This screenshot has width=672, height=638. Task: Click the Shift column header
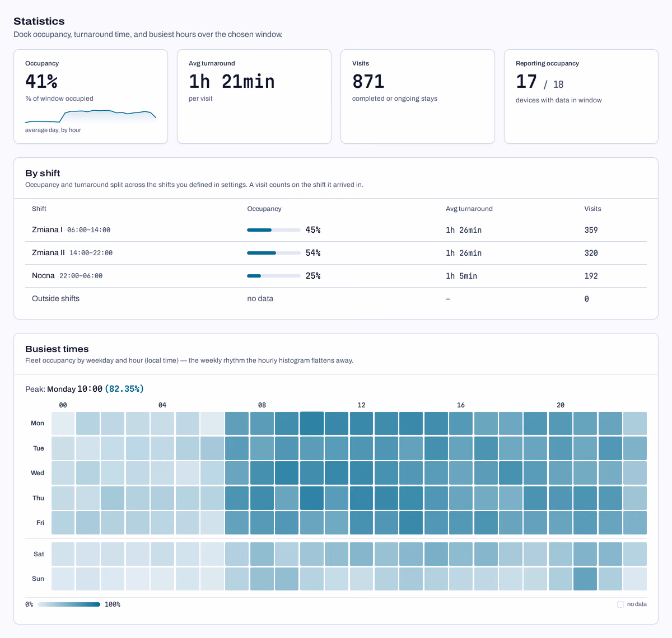[x=39, y=209]
